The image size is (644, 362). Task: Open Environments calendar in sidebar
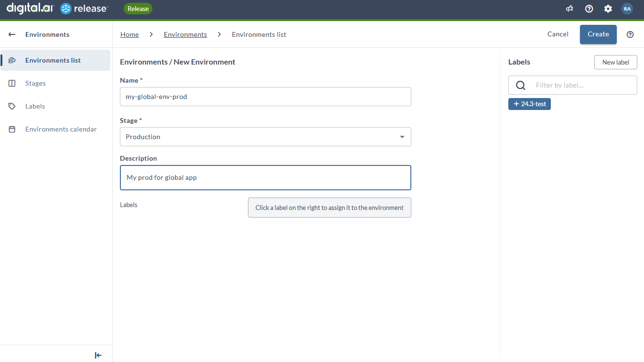[55, 129]
